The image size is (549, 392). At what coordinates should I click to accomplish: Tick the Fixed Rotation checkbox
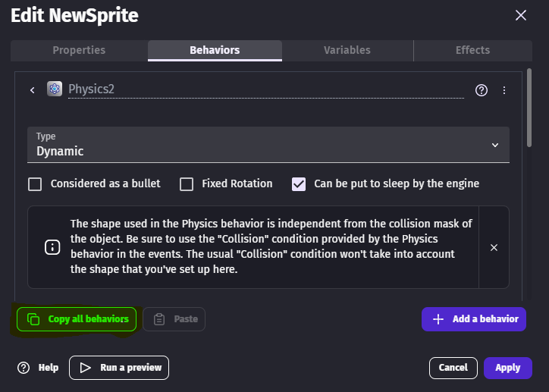click(x=187, y=184)
